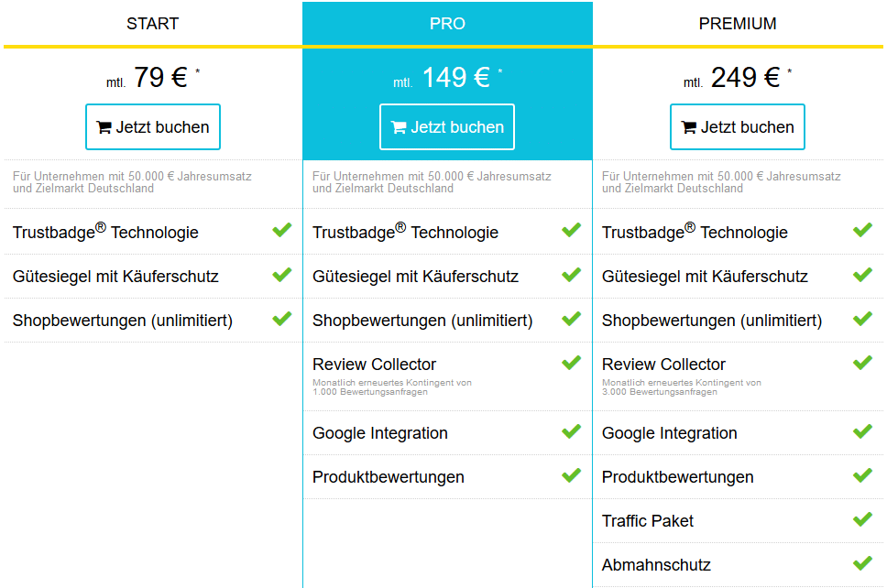Click PREMIUM plan Traffic Paket checkmark
This screenshot has height=588, width=887.
click(x=862, y=518)
